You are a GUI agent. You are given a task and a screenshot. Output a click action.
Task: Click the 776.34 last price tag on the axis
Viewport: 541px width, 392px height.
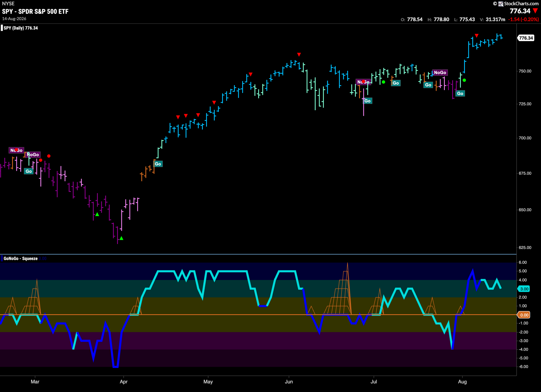(x=526, y=38)
